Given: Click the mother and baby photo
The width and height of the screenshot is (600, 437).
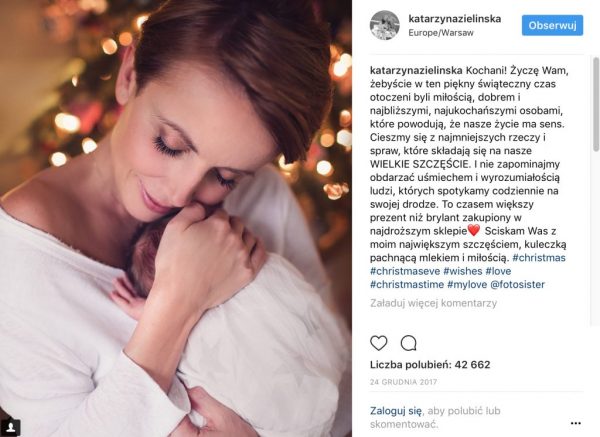Looking at the screenshot, I should [x=176, y=218].
